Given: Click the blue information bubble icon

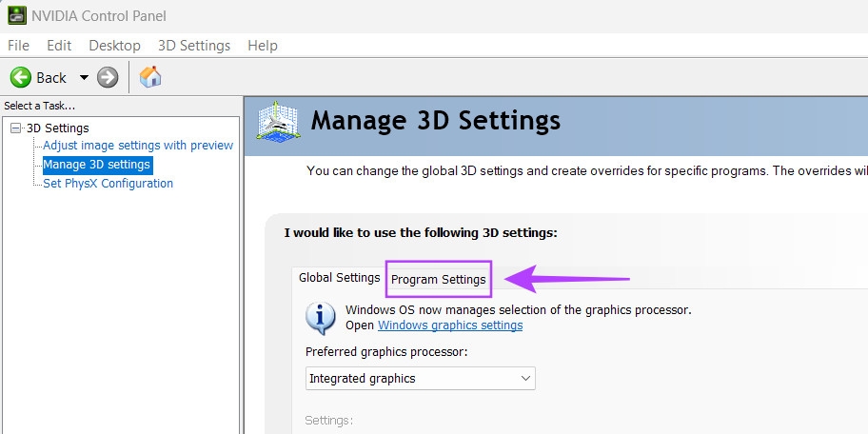Looking at the screenshot, I should tap(320, 318).
